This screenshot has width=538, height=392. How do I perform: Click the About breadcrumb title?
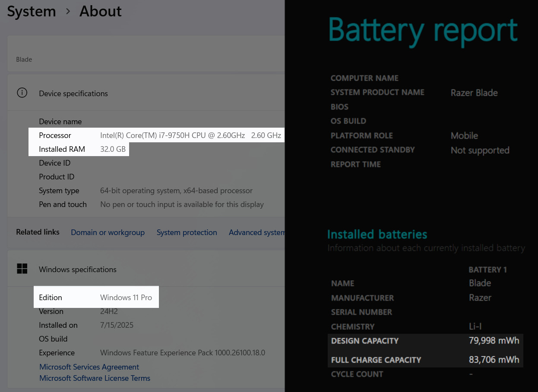101,11
